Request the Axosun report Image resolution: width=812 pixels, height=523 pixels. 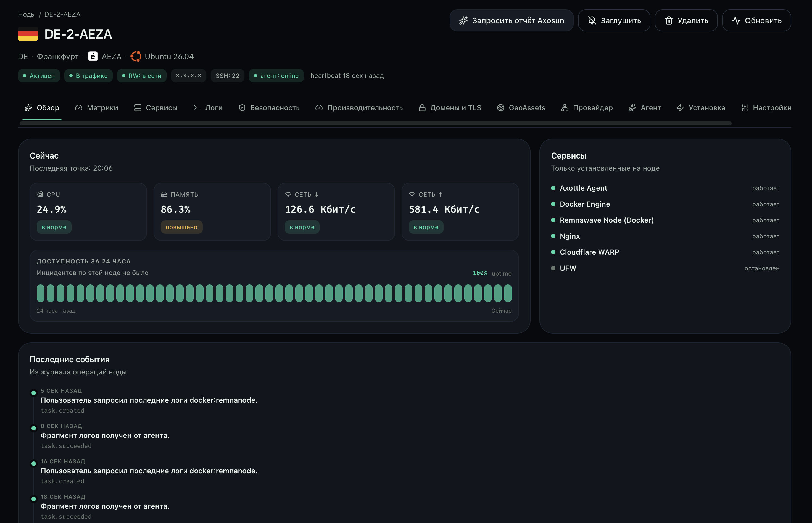[512, 21]
